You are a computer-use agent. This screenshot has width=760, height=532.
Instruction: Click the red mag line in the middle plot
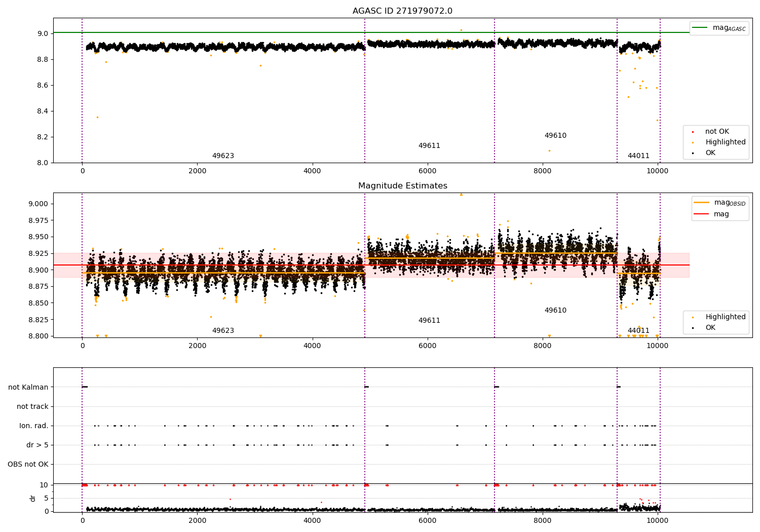click(x=371, y=265)
